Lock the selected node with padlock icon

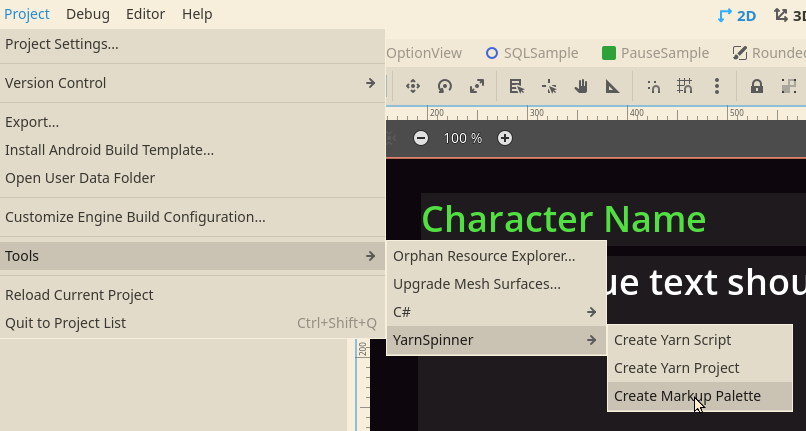coord(757,86)
